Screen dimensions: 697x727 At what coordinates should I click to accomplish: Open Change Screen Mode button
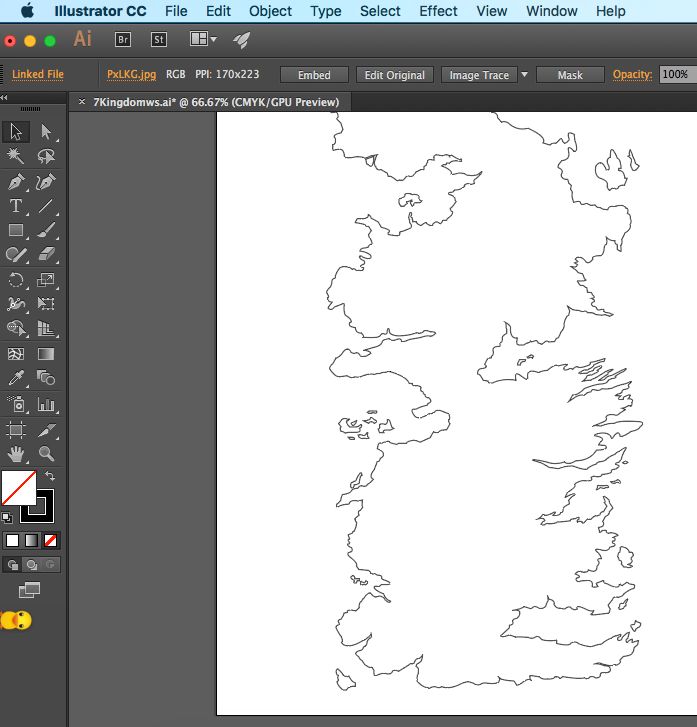(29, 590)
